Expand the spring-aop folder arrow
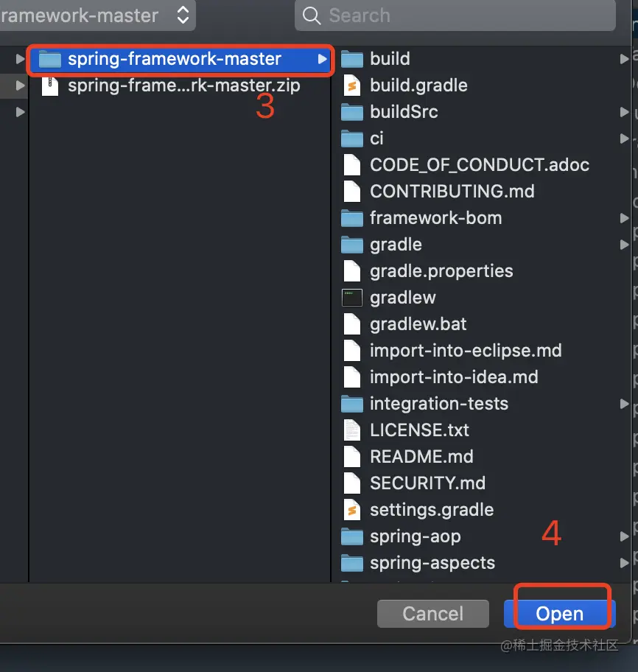The width and height of the screenshot is (638, 672). point(624,536)
